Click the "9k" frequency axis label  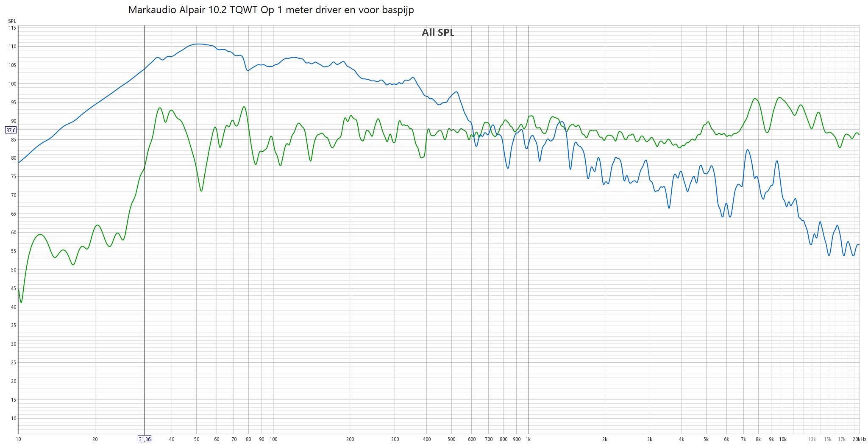click(771, 439)
